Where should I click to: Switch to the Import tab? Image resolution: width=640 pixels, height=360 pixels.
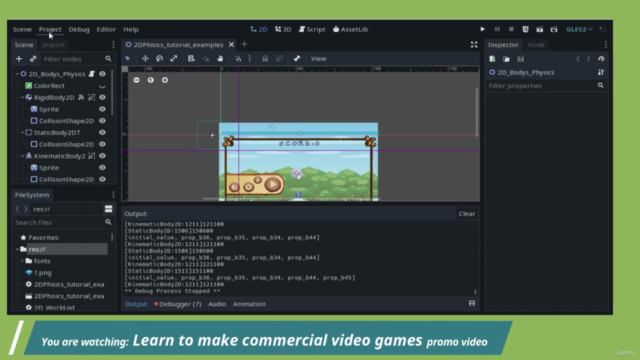point(53,45)
